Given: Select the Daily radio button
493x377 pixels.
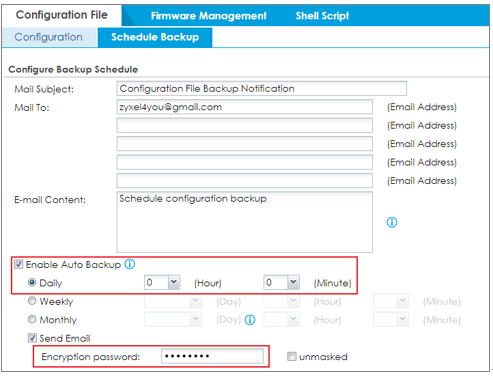Looking at the screenshot, I should click(32, 283).
